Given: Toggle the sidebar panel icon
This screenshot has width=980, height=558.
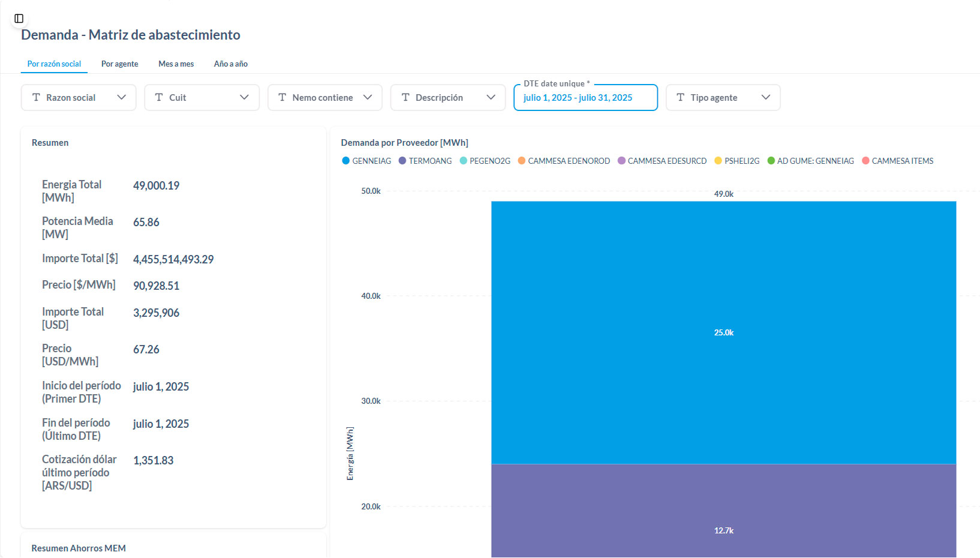Looking at the screenshot, I should (19, 19).
